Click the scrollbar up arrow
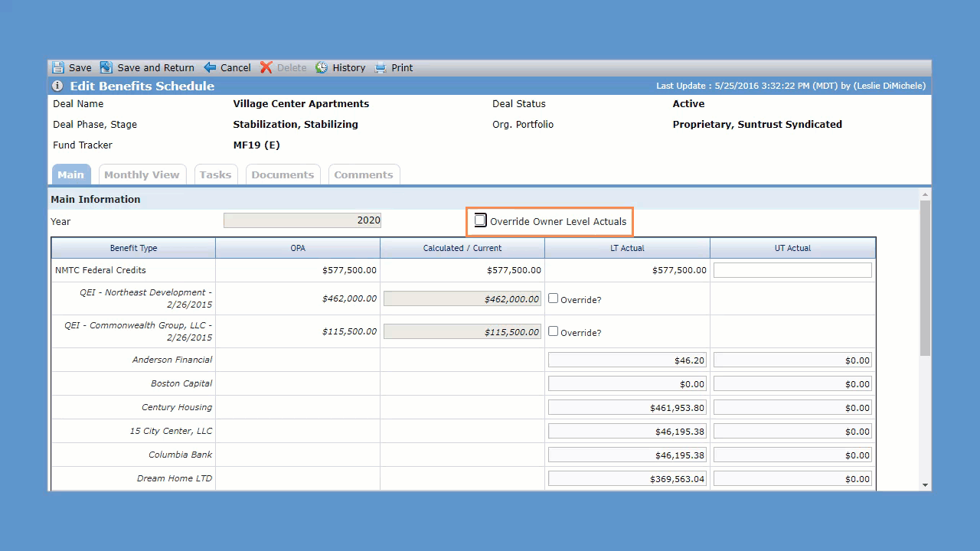 pyautogui.click(x=925, y=195)
